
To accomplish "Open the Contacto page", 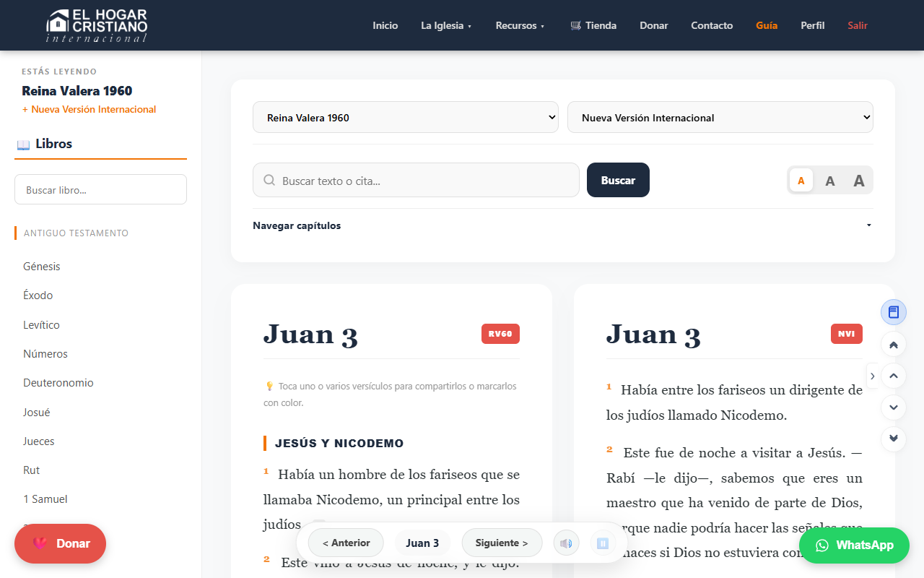I will point(712,25).
